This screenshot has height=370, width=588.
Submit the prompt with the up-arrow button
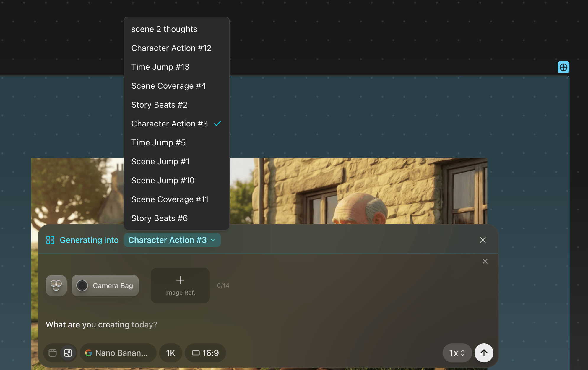pyautogui.click(x=484, y=353)
